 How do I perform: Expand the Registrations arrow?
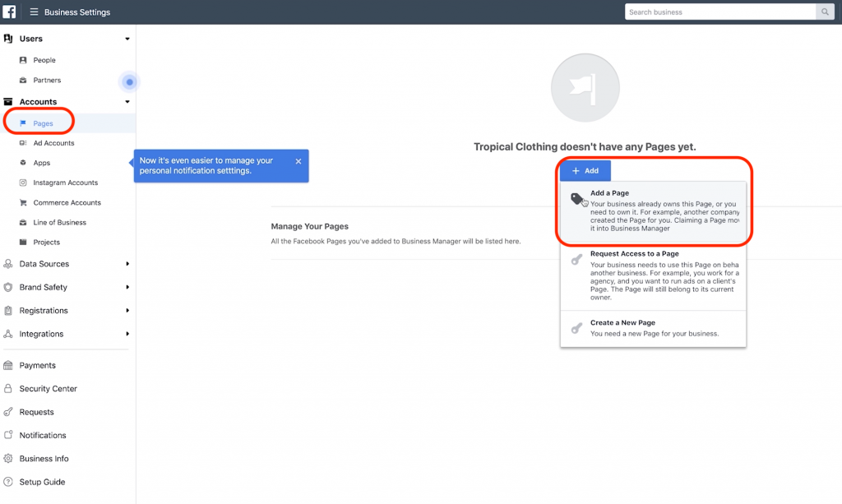point(127,310)
